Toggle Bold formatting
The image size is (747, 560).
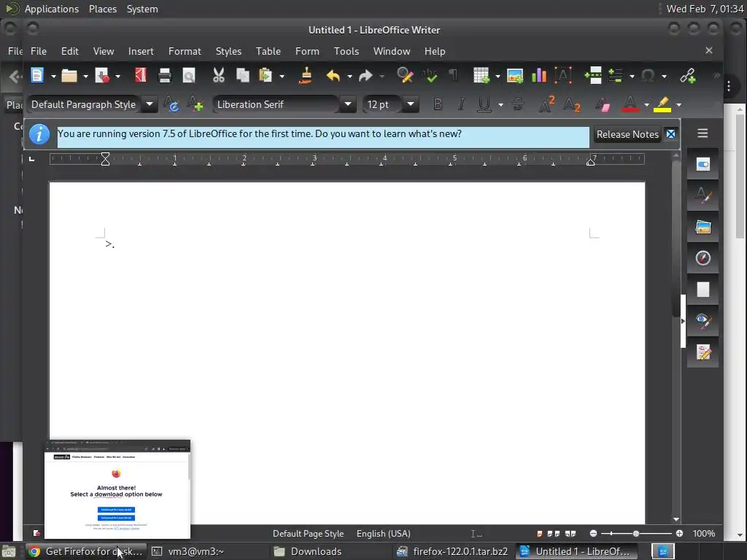[x=438, y=104]
